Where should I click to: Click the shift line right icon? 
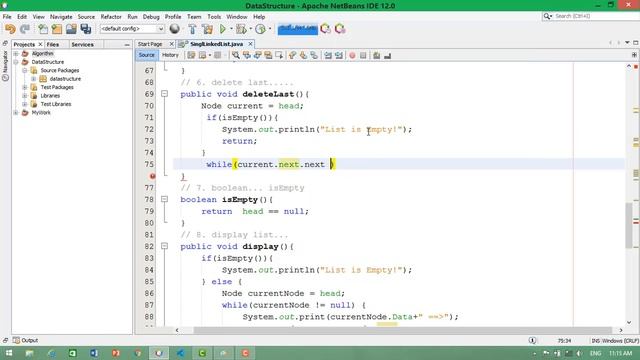(x=339, y=55)
